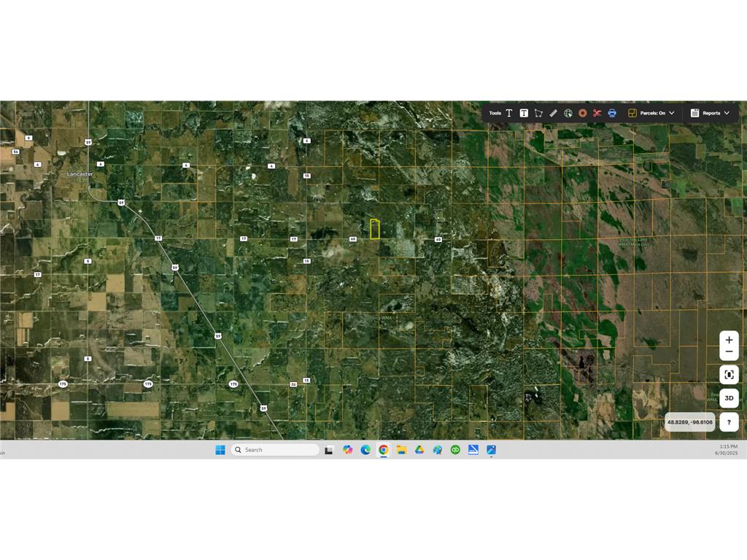Screen dimensions: 747x560
Task: Select the text label tool
Action: tap(508, 113)
